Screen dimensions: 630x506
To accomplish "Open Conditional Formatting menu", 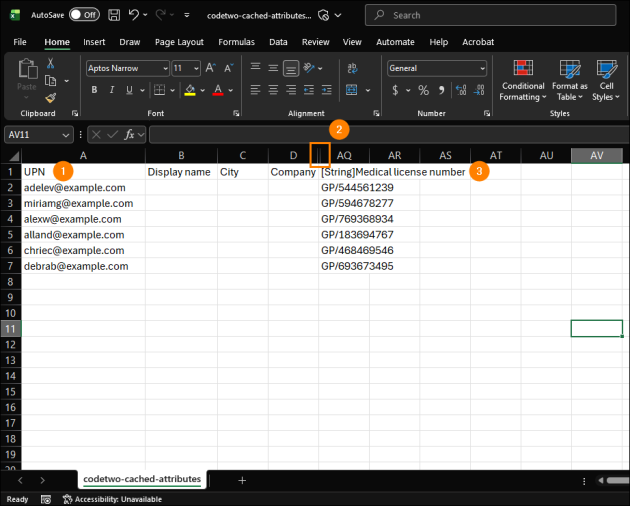I will (523, 80).
